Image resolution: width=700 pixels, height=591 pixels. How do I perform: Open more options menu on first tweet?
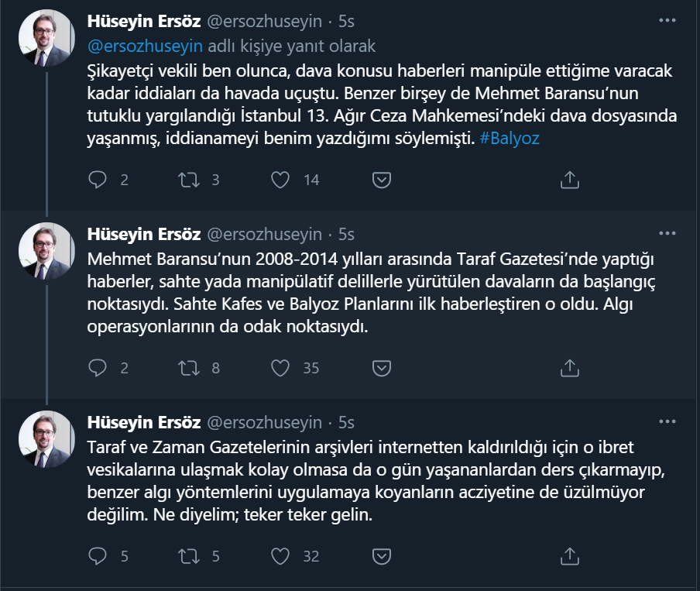click(667, 21)
